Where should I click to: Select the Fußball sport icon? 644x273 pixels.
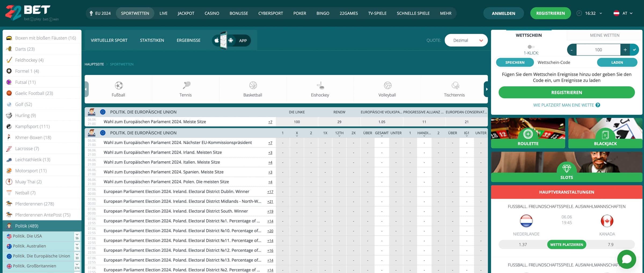coord(119,89)
